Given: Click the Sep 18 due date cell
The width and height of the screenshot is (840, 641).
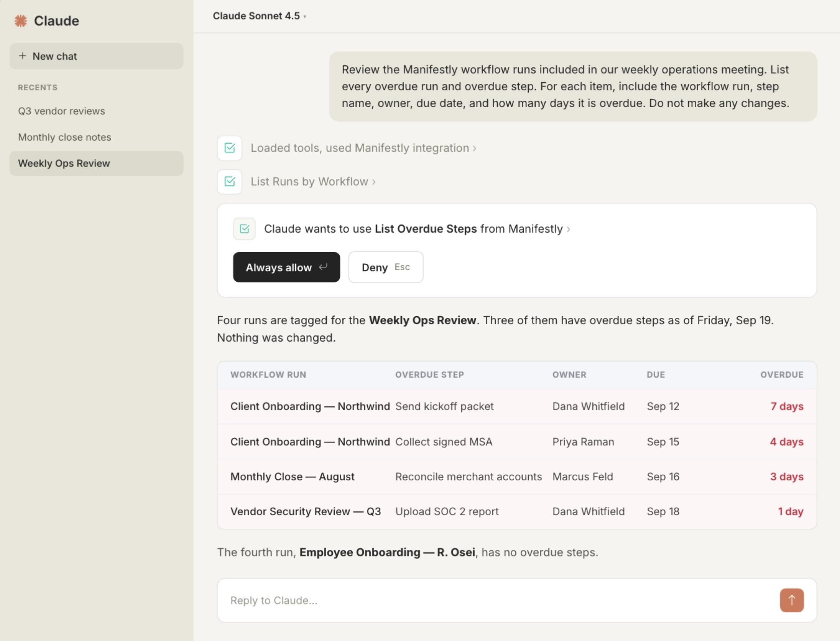Looking at the screenshot, I should tap(663, 512).
